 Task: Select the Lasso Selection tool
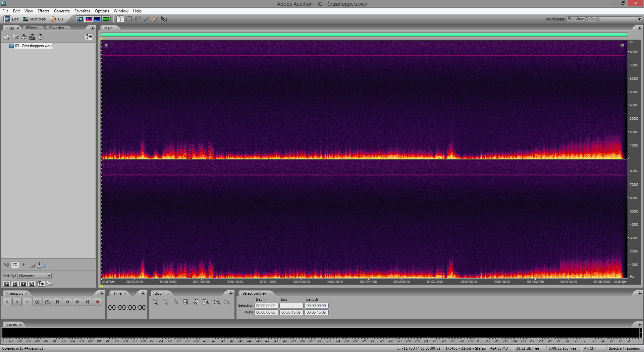tap(138, 19)
